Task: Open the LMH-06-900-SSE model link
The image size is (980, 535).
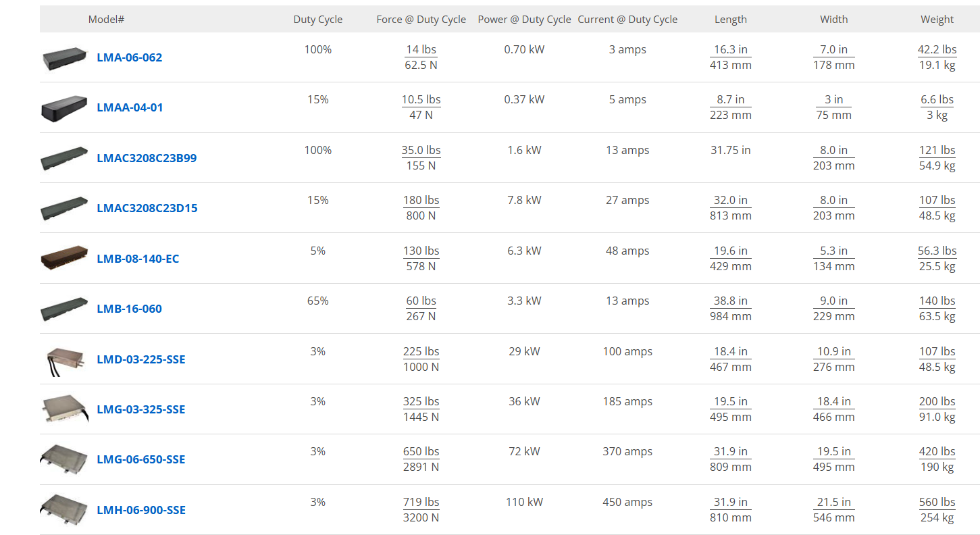Action: pos(140,510)
